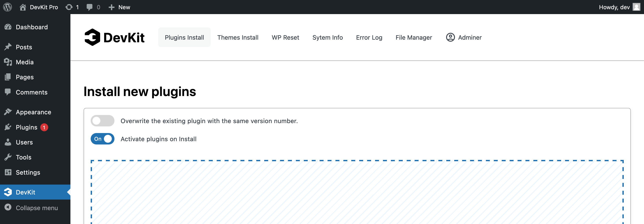Open the WP Reset tab
The image size is (644, 224).
(x=285, y=37)
